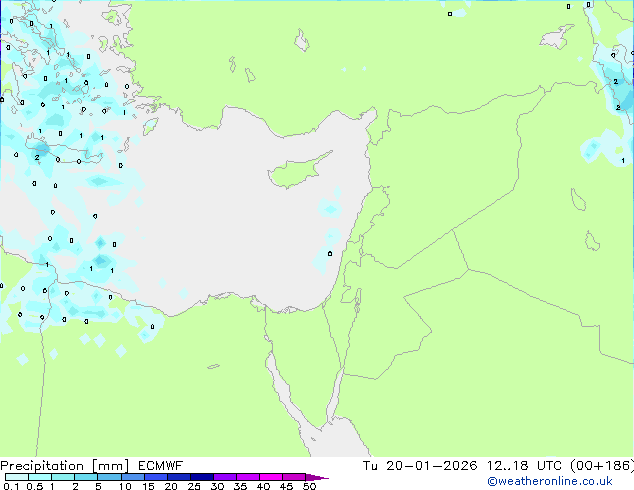This screenshot has width=634, height=490.
Task: Click the '12..18 UTC' time range text
Action: coord(524,466)
